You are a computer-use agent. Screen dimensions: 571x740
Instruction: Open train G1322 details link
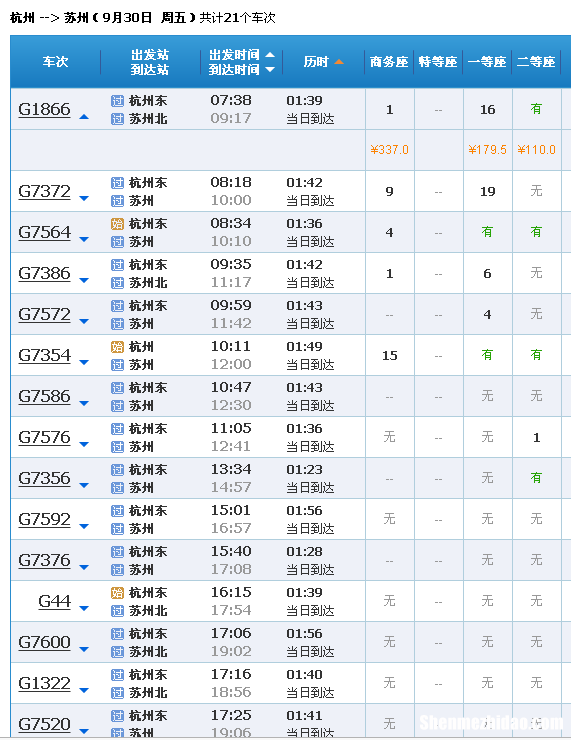[44, 684]
